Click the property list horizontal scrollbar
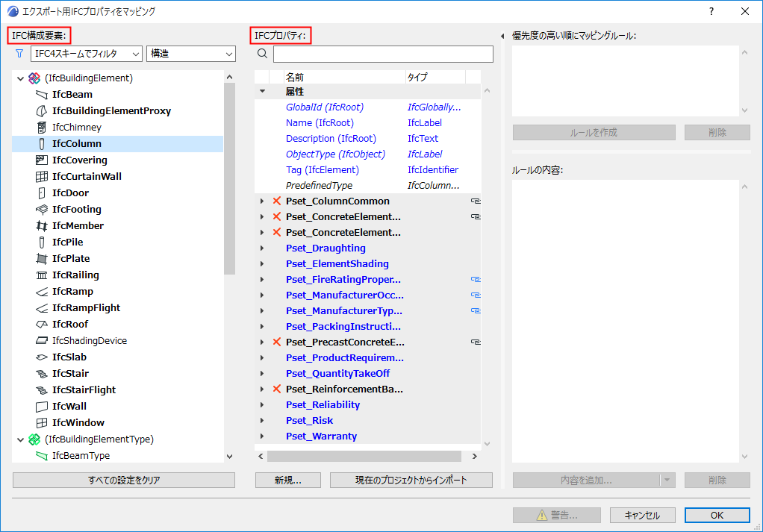Viewport: 763px width, 532px height. pos(364,456)
